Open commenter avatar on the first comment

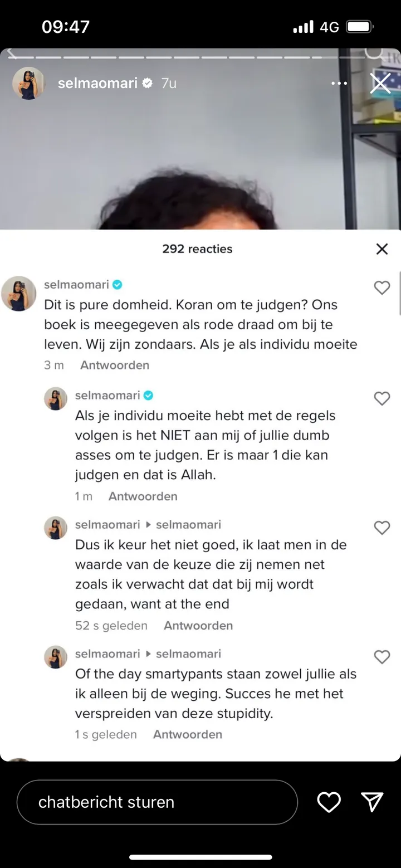coord(19,293)
